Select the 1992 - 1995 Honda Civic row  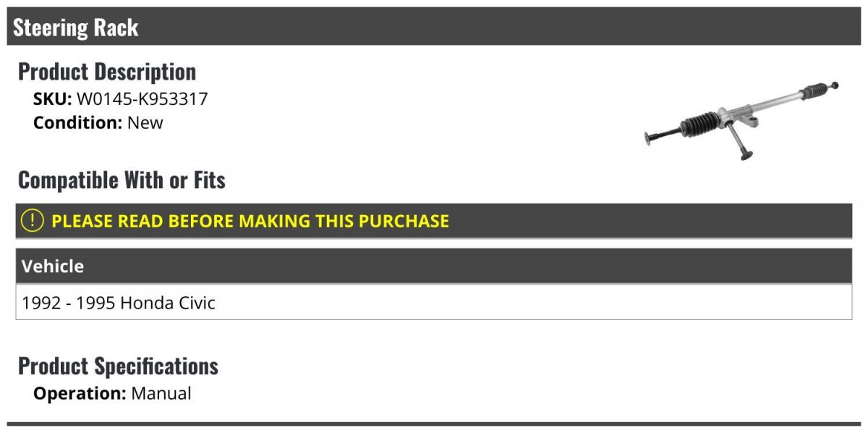(x=434, y=302)
